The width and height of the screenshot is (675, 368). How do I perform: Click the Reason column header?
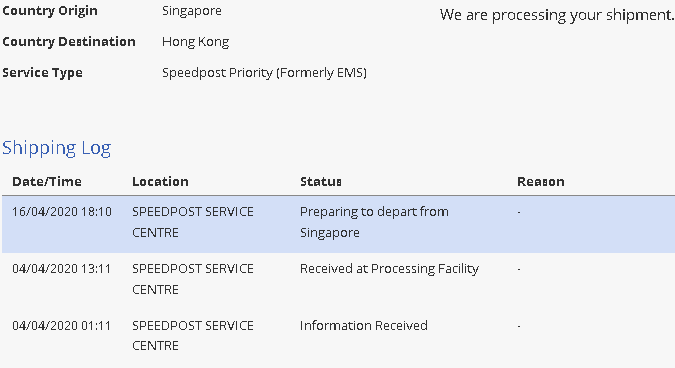pyautogui.click(x=541, y=182)
